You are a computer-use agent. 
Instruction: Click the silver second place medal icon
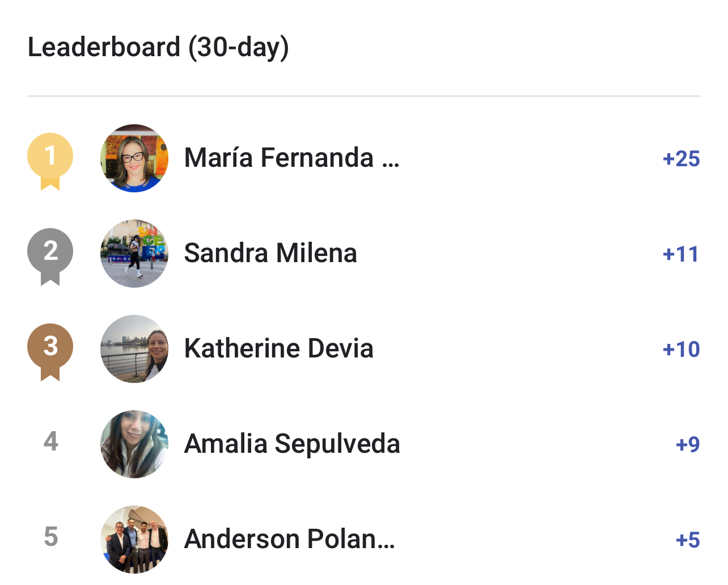coord(50,256)
